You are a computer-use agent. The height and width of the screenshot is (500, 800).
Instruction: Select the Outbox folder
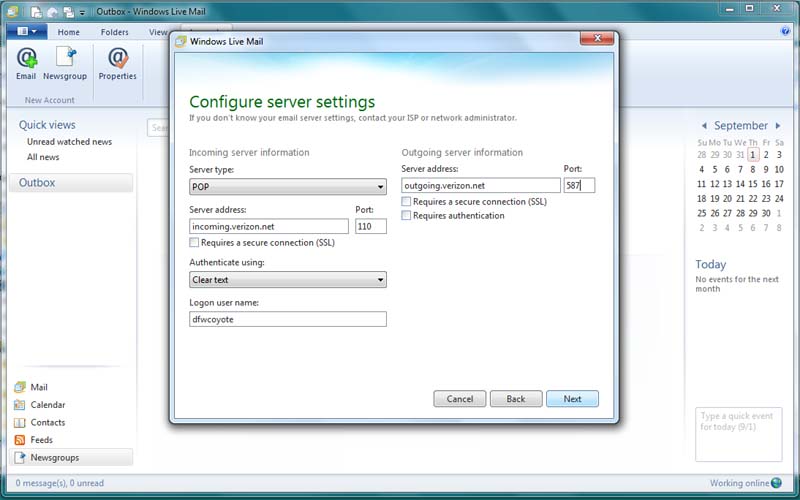point(71,183)
